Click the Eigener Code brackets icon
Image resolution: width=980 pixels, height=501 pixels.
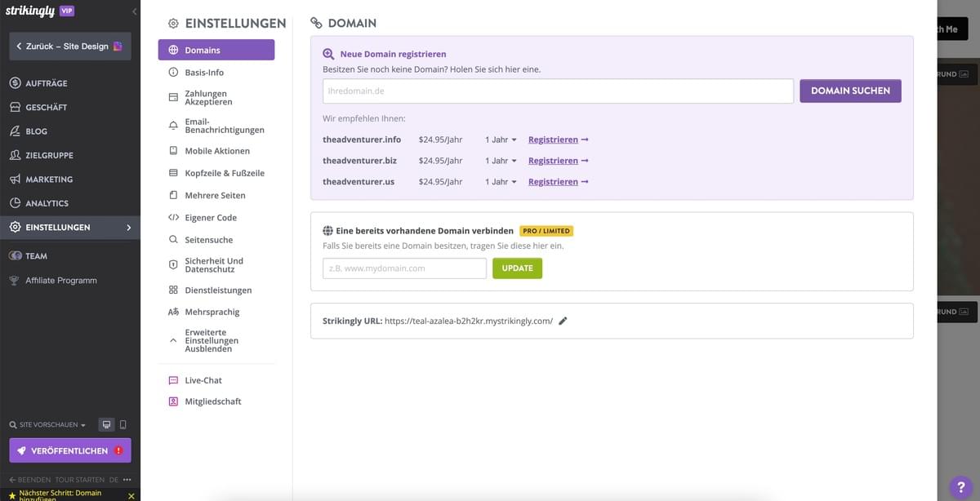click(x=173, y=218)
